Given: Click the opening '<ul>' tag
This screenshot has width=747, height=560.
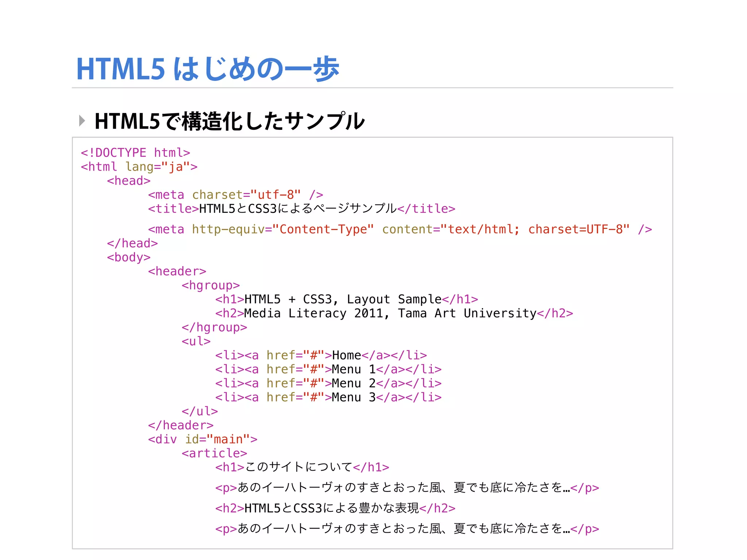Looking at the screenshot, I should pos(196,341).
